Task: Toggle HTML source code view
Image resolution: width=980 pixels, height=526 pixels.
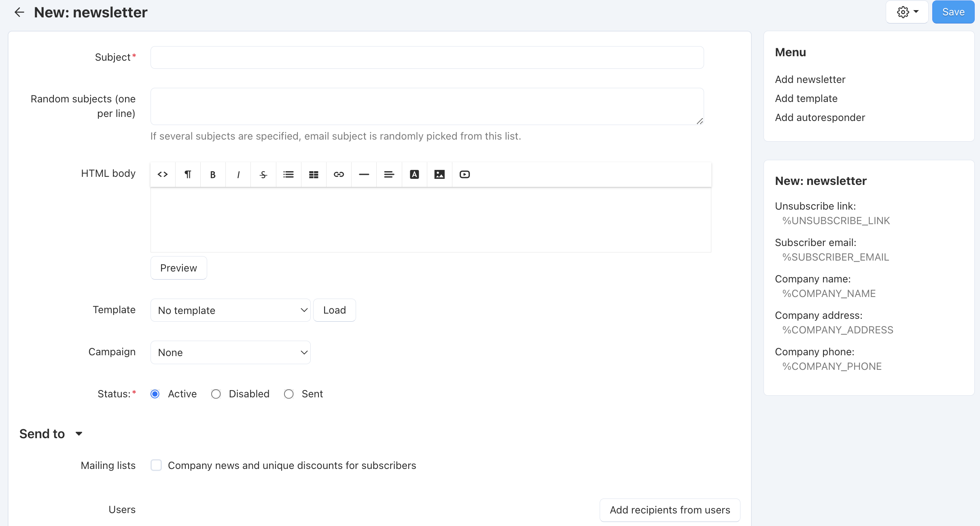Action: 163,174
